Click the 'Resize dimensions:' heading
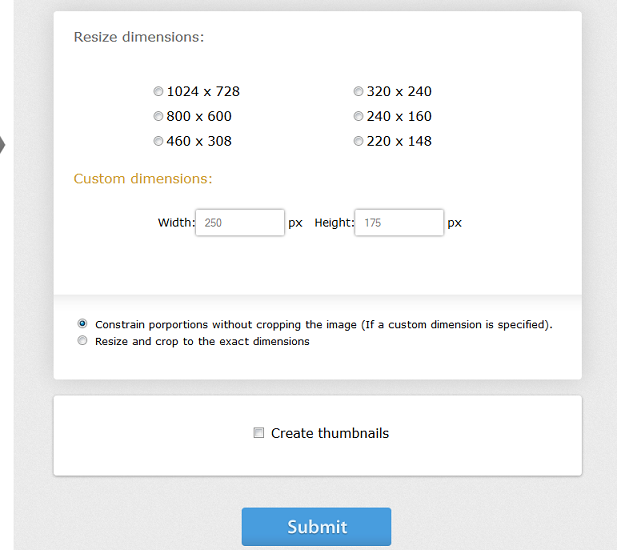This screenshot has width=617, height=550. [138, 37]
